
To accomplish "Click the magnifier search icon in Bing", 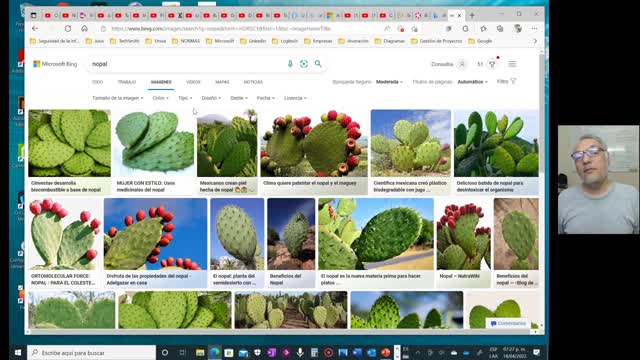I will pyautogui.click(x=318, y=64).
